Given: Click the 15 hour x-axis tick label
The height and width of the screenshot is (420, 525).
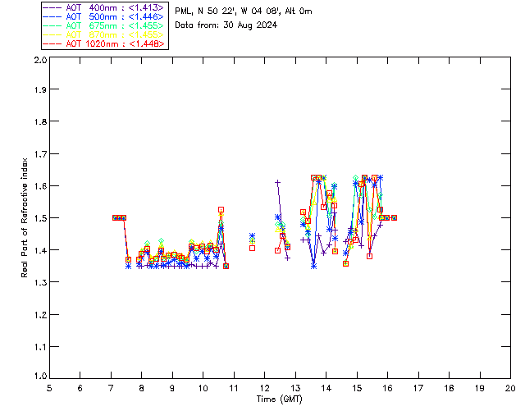Looking at the screenshot, I should 357,388.
